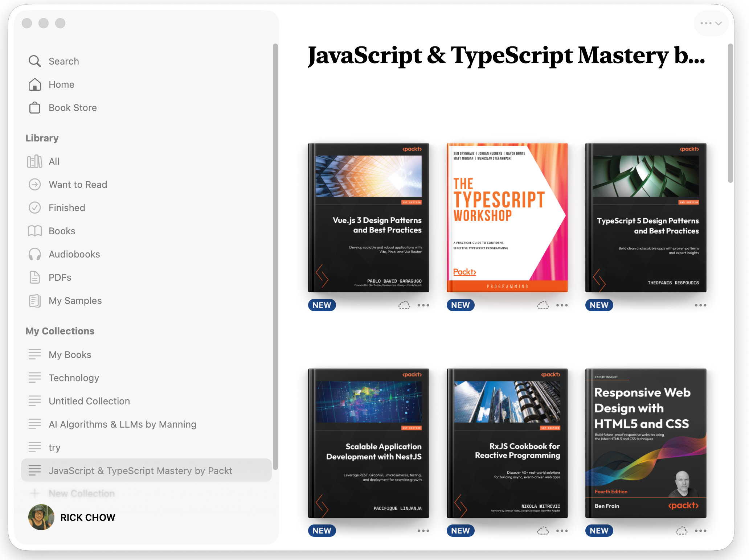Open the Want to Read list
This screenshot has width=749, height=560.
[78, 185]
